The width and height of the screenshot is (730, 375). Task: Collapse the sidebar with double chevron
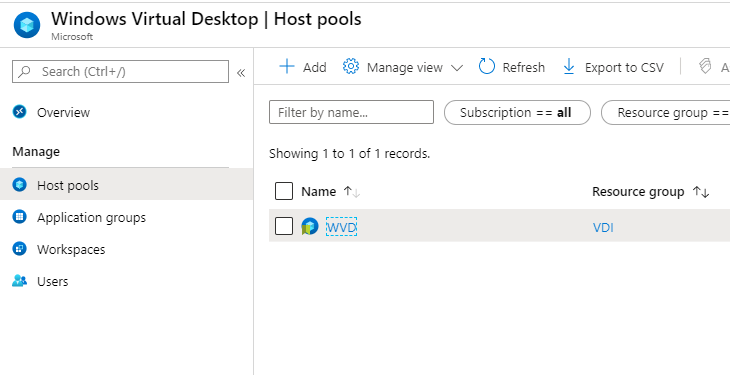click(x=241, y=73)
